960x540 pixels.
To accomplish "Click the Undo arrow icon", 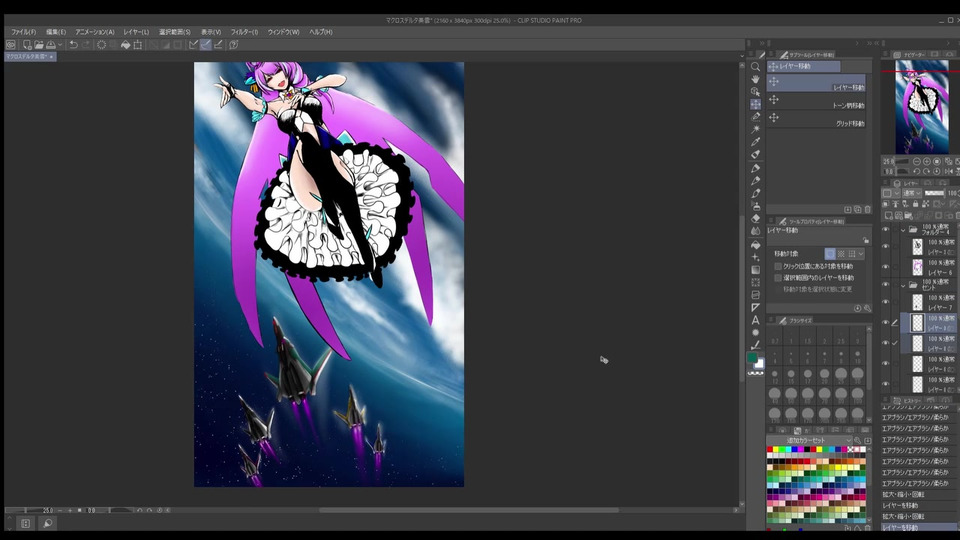I will 73,45.
